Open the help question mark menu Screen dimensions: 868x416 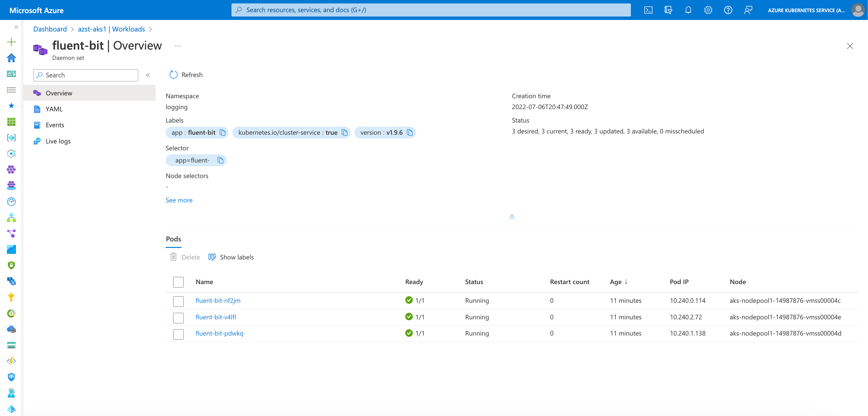728,10
